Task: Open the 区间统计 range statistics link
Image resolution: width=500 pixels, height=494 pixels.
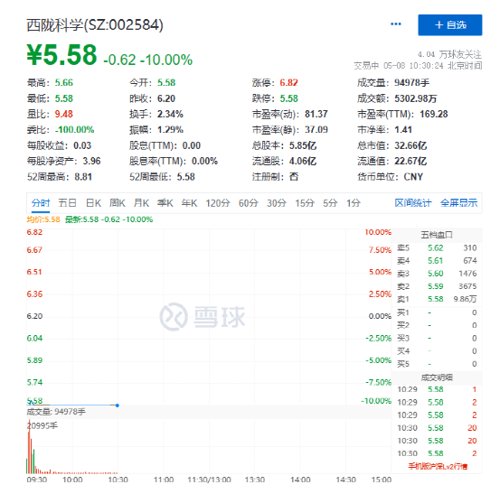Action: click(413, 203)
